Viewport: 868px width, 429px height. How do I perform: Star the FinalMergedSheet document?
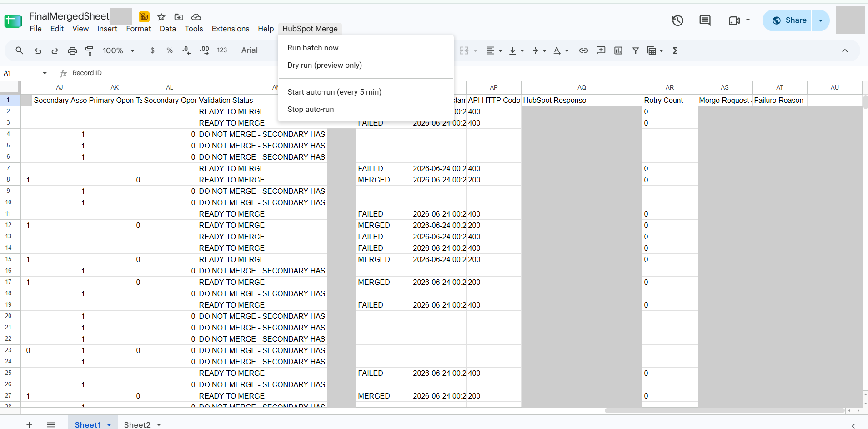(161, 17)
